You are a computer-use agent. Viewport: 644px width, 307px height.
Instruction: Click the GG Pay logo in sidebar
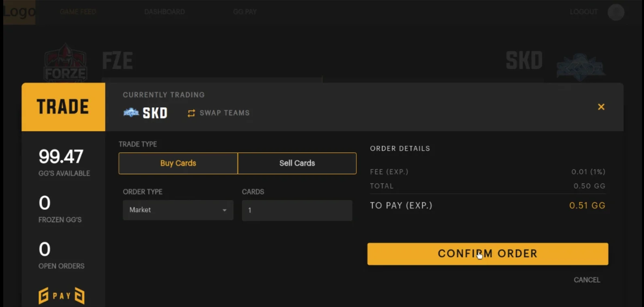[62, 296]
